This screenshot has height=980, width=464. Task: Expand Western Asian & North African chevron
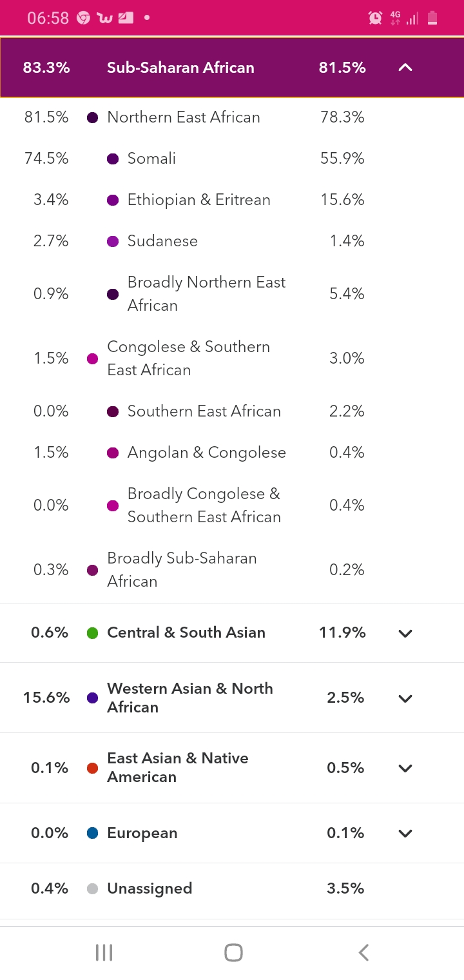click(x=405, y=698)
